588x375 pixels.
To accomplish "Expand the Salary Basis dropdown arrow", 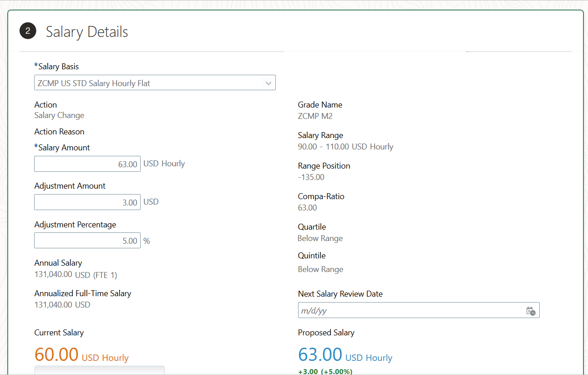I will (x=269, y=83).
